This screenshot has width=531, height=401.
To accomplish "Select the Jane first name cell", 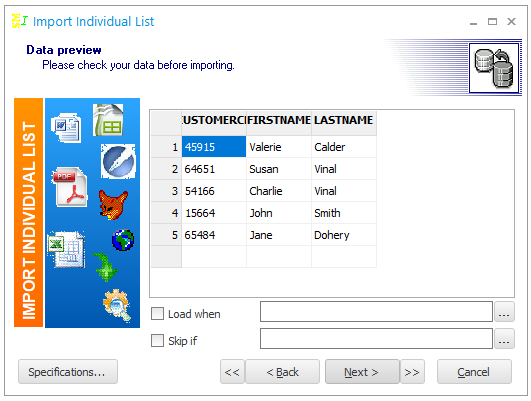I will click(279, 235).
